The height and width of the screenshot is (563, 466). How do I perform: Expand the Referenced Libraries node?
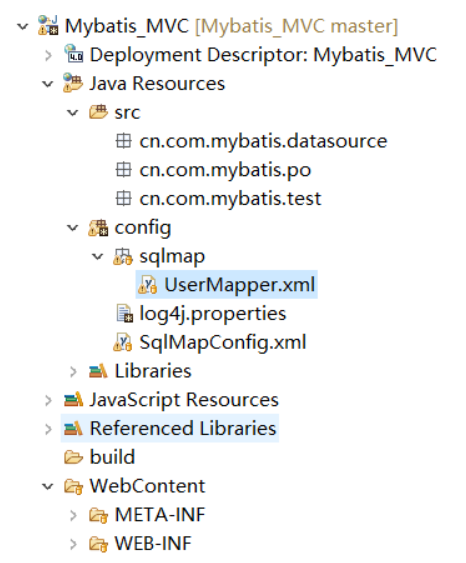pos(48,429)
